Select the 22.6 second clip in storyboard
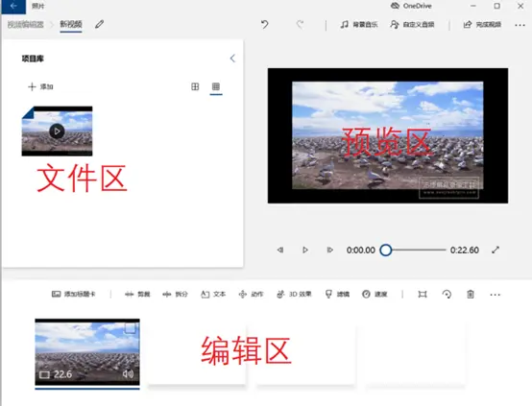Viewport: 532px width, 406px height. (87, 351)
